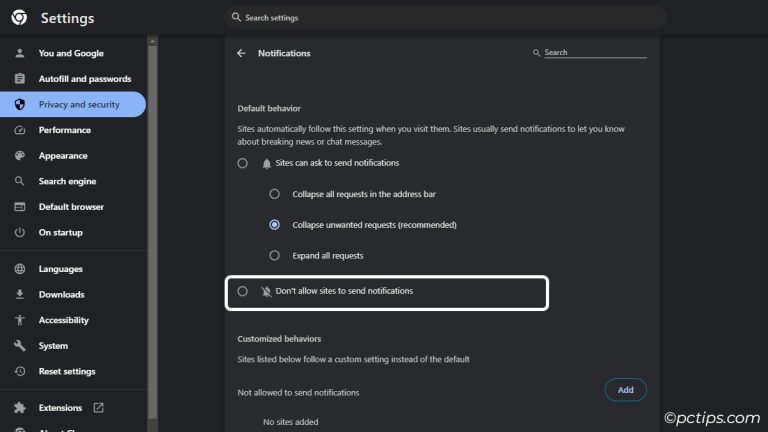This screenshot has width=768, height=432.
Task: Focus the notifications Search field
Action: point(595,52)
